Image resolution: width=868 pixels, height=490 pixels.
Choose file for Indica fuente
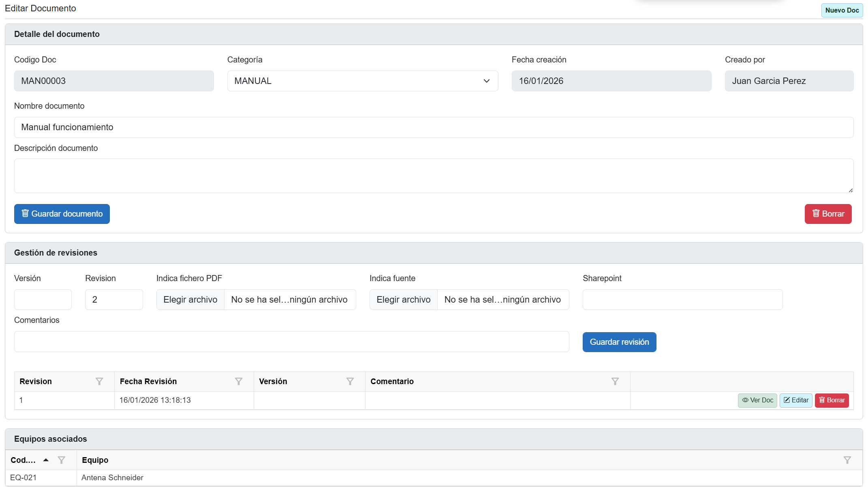pyautogui.click(x=404, y=300)
